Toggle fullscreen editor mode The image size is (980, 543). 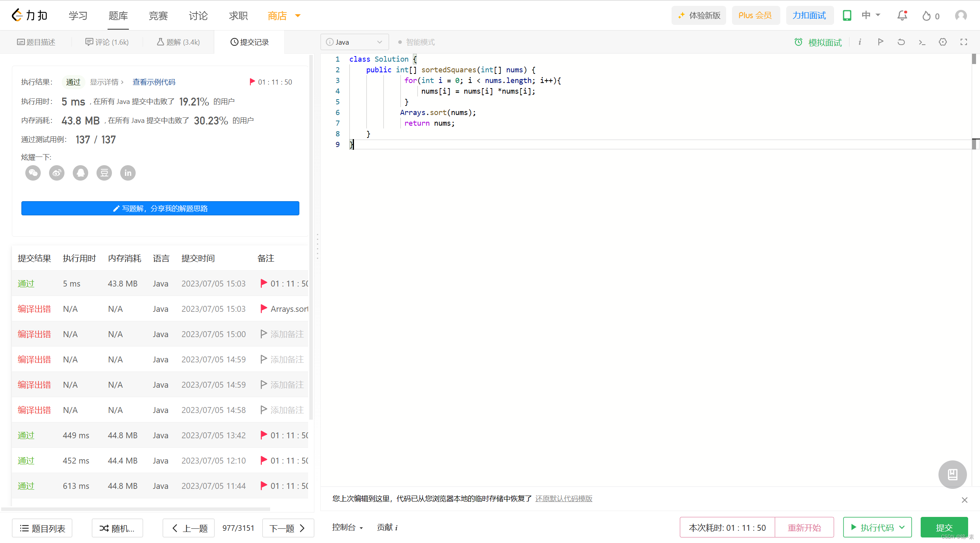(x=964, y=42)
